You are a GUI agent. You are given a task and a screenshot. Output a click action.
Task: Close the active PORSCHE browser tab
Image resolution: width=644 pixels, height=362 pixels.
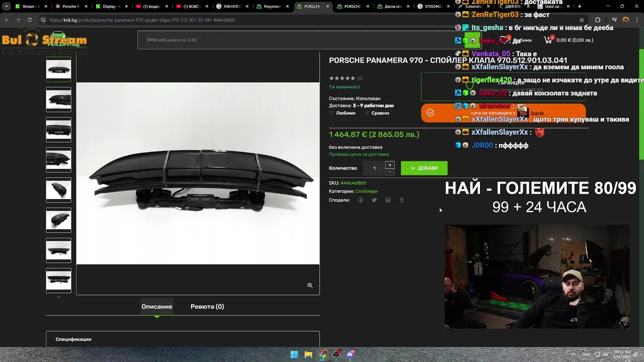coord(328,7)
